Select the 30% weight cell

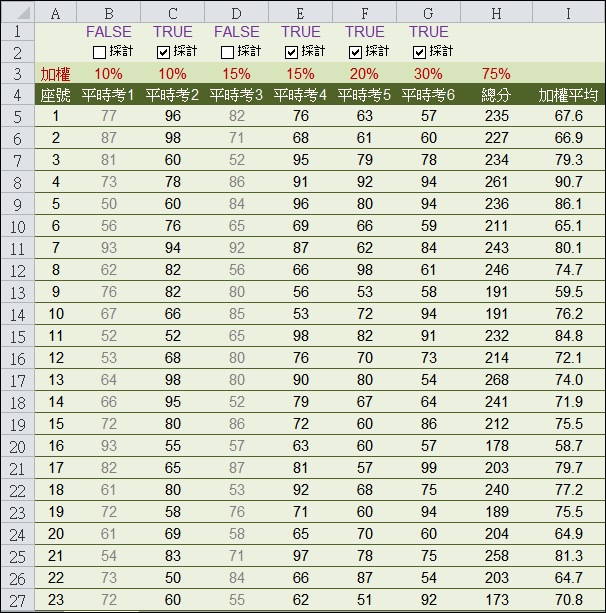coord(429,73)
